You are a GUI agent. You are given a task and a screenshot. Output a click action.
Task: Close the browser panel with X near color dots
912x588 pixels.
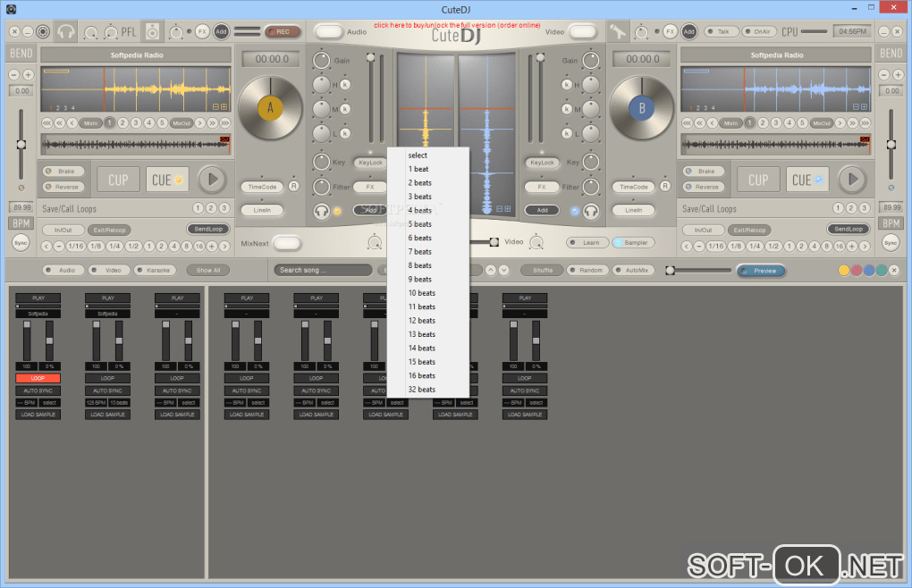tap(894, 270)
